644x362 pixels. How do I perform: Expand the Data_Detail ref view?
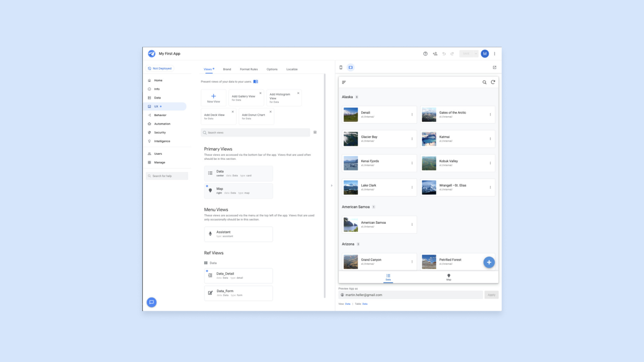[x=238, y=276]
